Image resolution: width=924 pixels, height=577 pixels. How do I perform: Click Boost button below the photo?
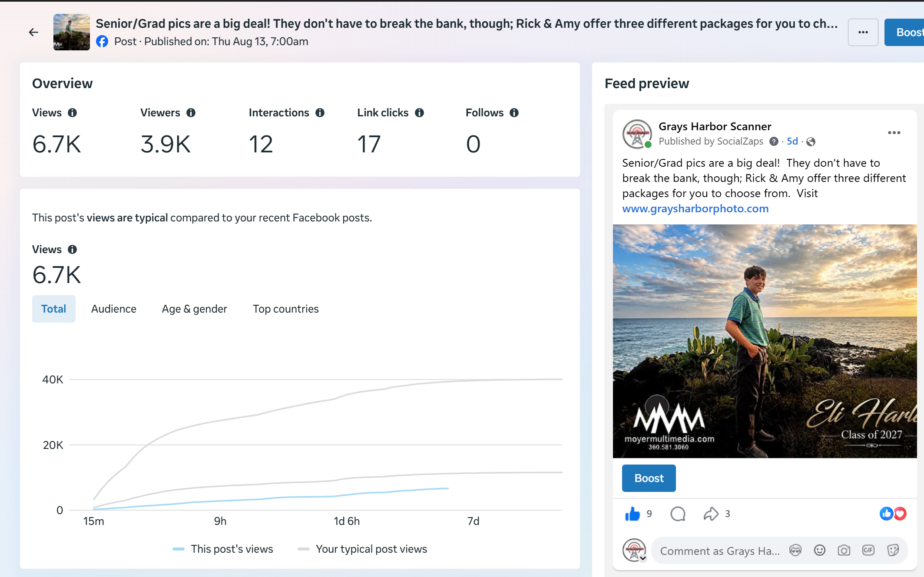tap(649, 478)
